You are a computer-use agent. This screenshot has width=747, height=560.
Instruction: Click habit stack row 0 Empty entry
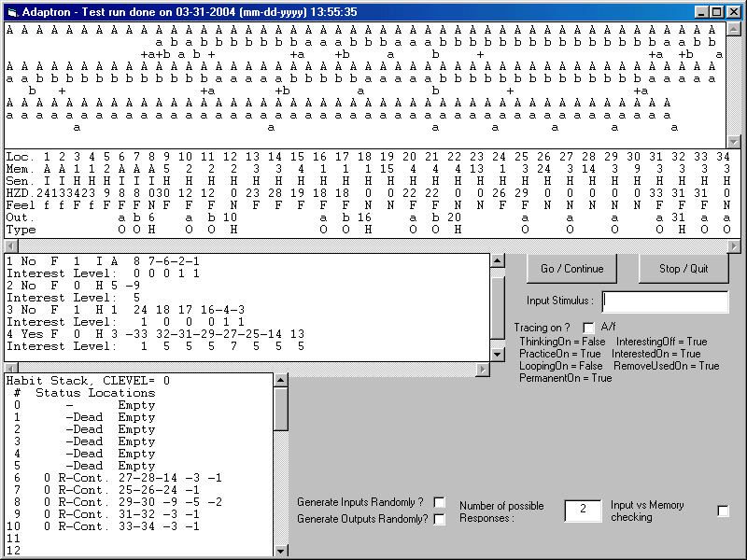85,405
